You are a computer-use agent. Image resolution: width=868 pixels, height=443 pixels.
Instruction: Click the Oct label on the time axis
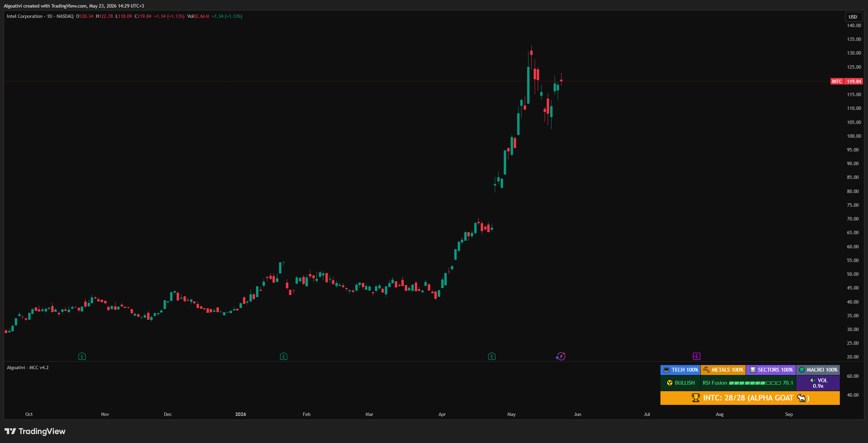tap(29, 414)
